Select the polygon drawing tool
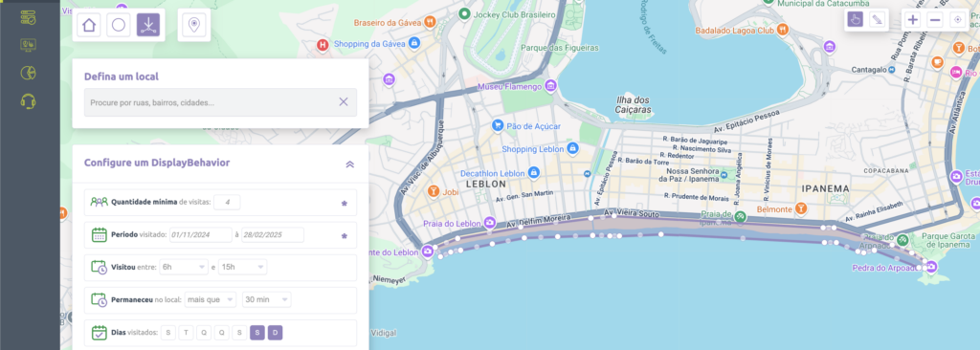This screenshot has height=350, width=980. coord(148,25)
